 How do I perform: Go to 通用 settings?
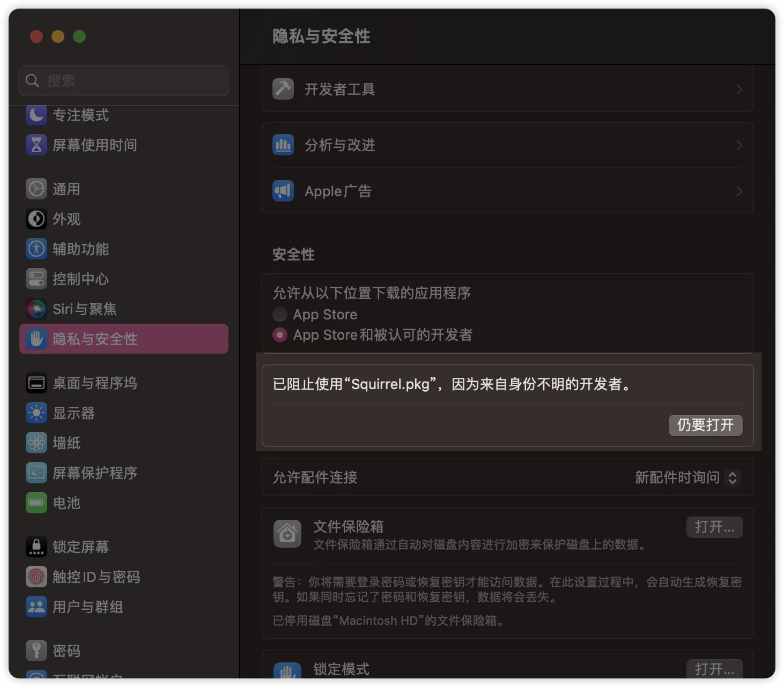pos(124,189)
